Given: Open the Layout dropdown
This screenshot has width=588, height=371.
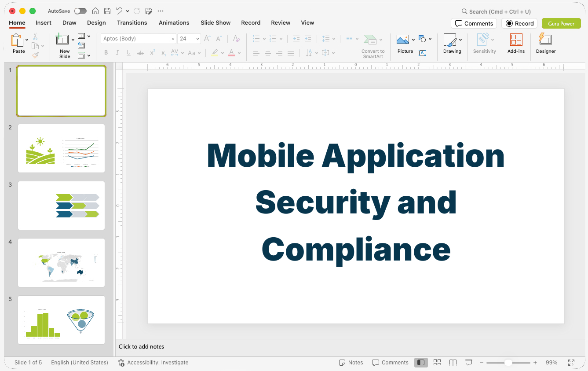Looking at the screenshot, I should tap(84, 36).
